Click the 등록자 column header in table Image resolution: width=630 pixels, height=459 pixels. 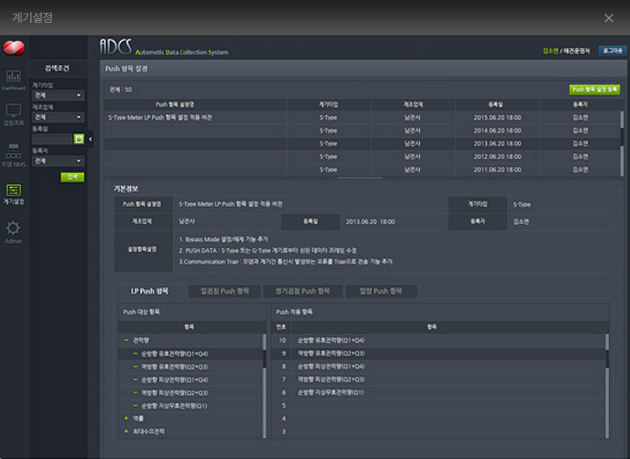[x=581, y=105]
